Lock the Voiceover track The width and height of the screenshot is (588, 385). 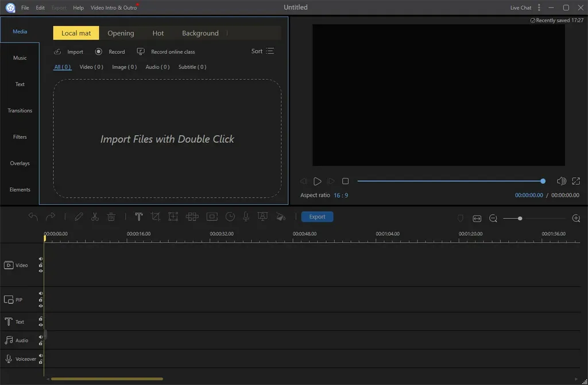(41, 362)
